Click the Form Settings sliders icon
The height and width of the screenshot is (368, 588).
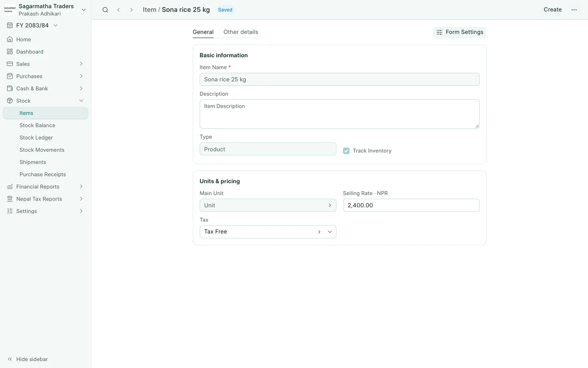(439, 32)
